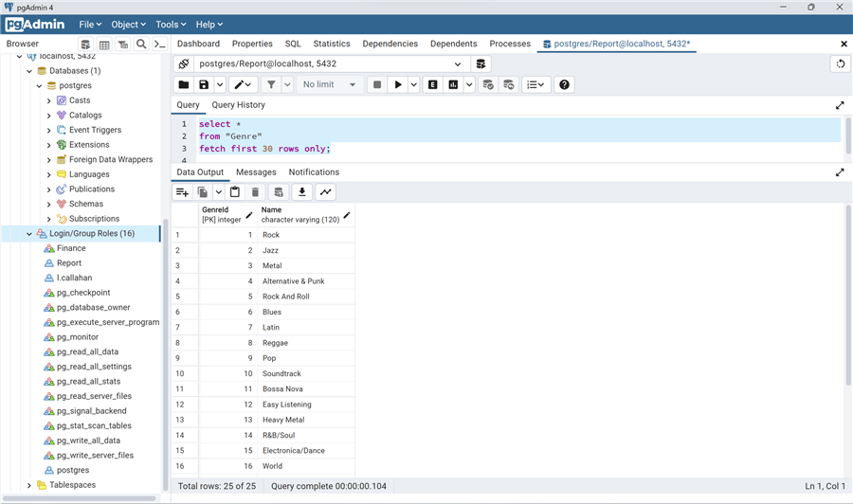Save the query file

204,84
